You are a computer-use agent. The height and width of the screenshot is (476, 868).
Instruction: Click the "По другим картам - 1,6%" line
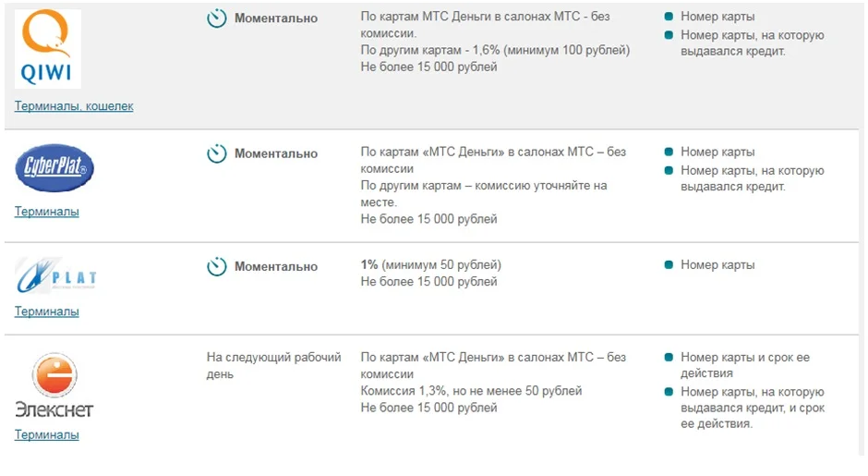point(495,50)
